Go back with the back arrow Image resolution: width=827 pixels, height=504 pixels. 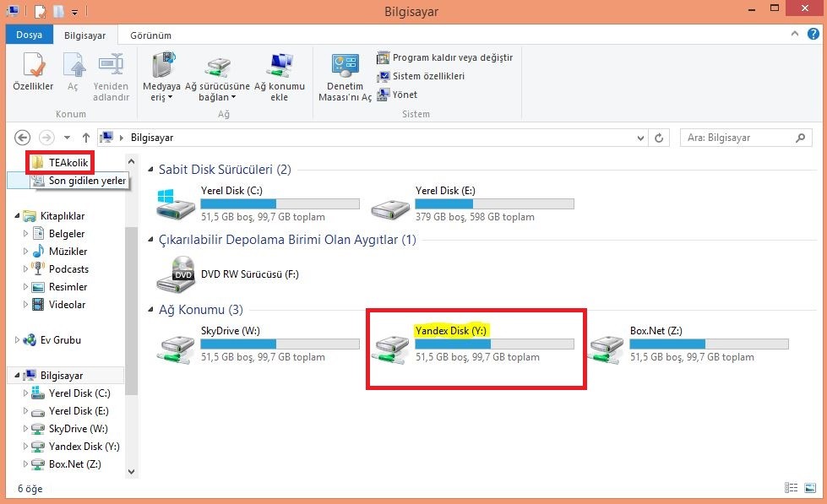22,138
